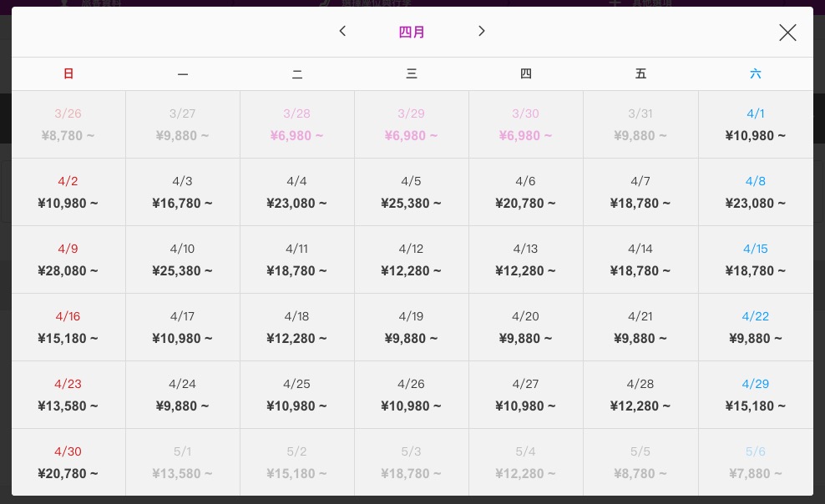
Task: Select 4/30 priced ¥20,780
Action: pyautogui.click(x=68, y=462)
